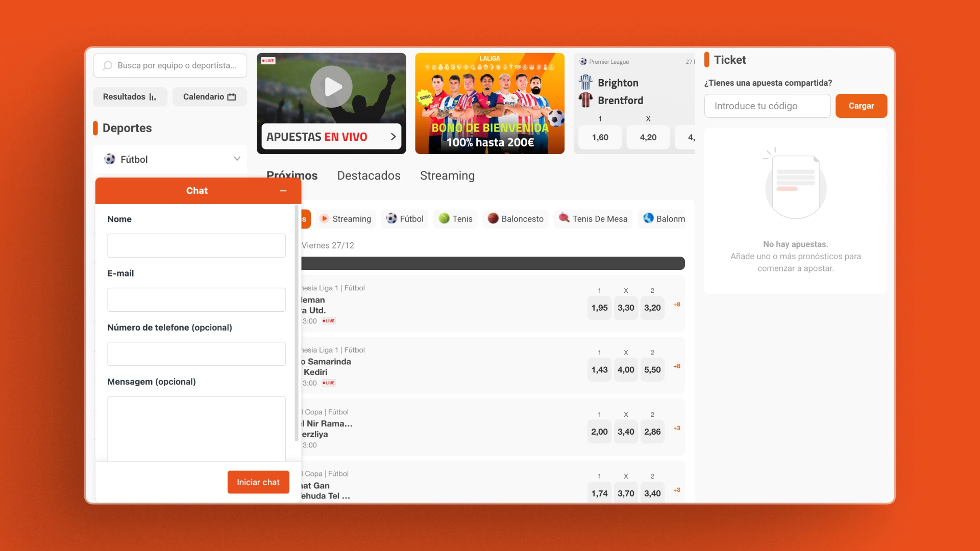Focus the Introduce tu código field
Screen dimensions: 980x551
[x=767, y=106]
